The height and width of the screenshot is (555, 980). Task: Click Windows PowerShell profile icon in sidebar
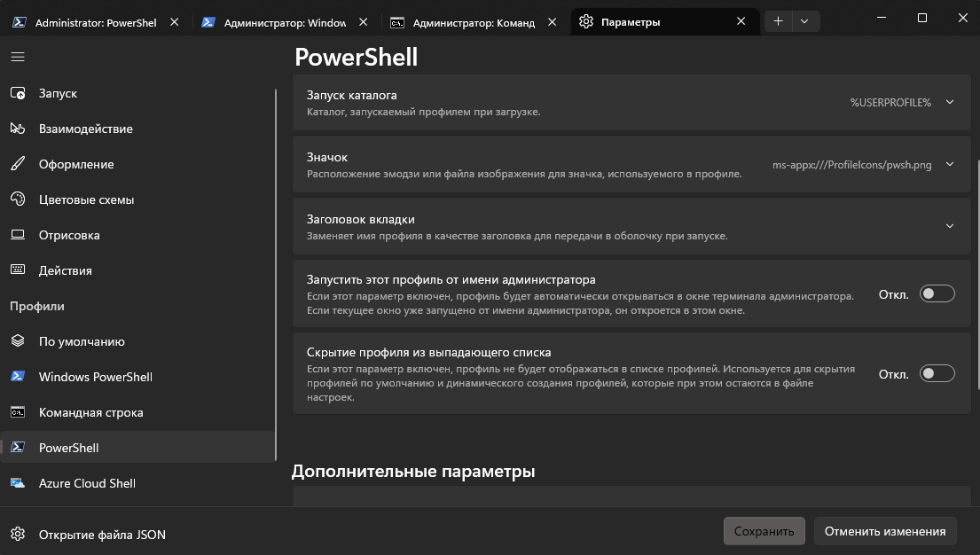[18, 376]
